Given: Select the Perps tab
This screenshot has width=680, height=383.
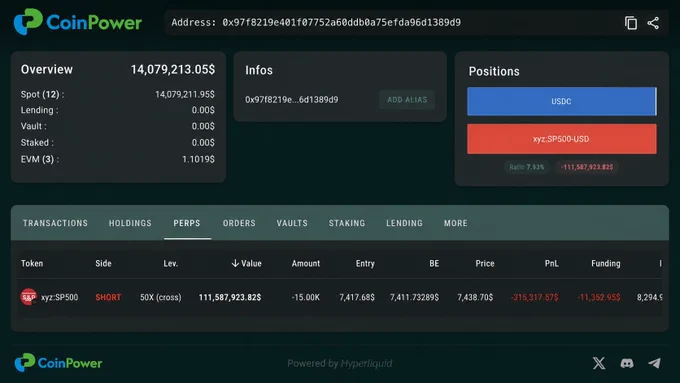Looking at the screenshot, I should click(187, 223).
